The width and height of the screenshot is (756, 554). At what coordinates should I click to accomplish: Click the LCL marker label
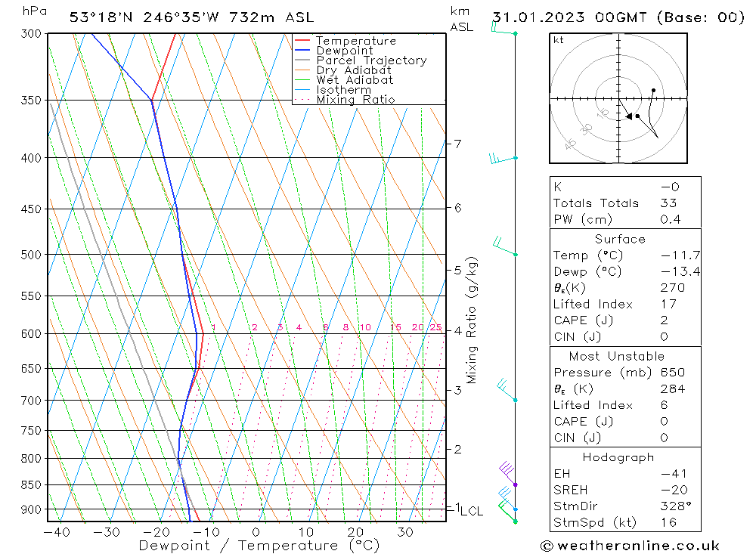tap(472, 511)
